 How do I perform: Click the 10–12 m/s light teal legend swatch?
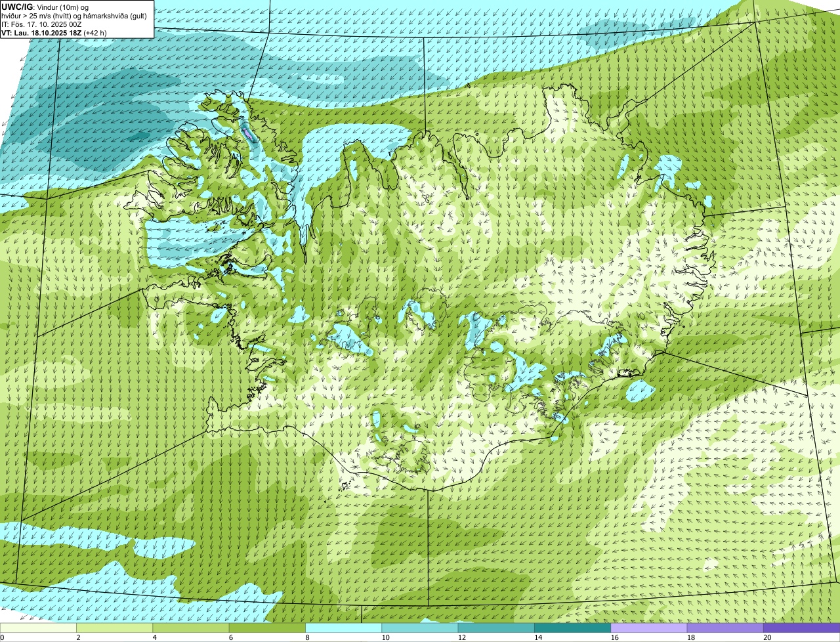click(420, 628)
